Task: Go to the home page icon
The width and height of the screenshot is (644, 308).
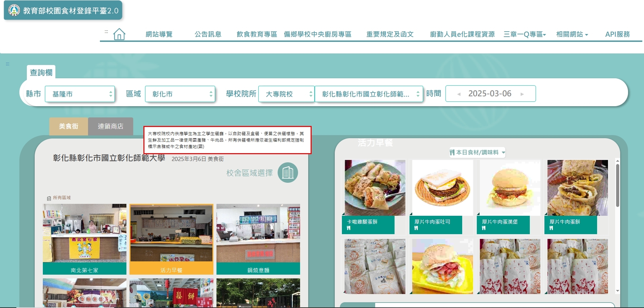Action: pyautogui.click(x=119, y=34)
